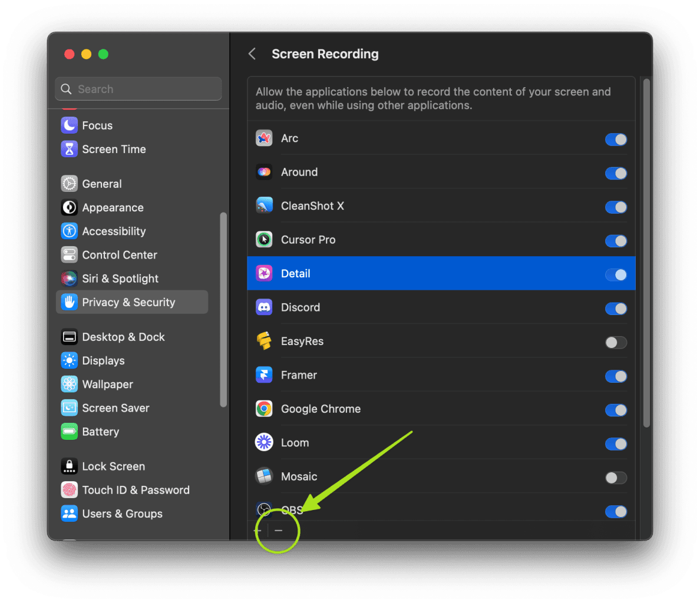The width and height of the screenshot is (700, 603).
Task: Turn off the Around toggle
Action: 616,173
